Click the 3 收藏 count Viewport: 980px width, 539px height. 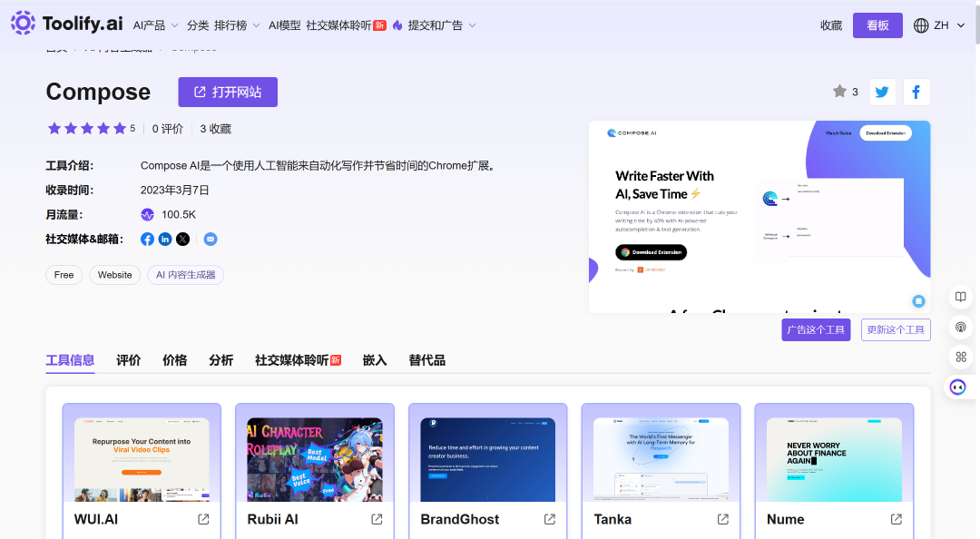pyautogui.click(x=216, y=129)
